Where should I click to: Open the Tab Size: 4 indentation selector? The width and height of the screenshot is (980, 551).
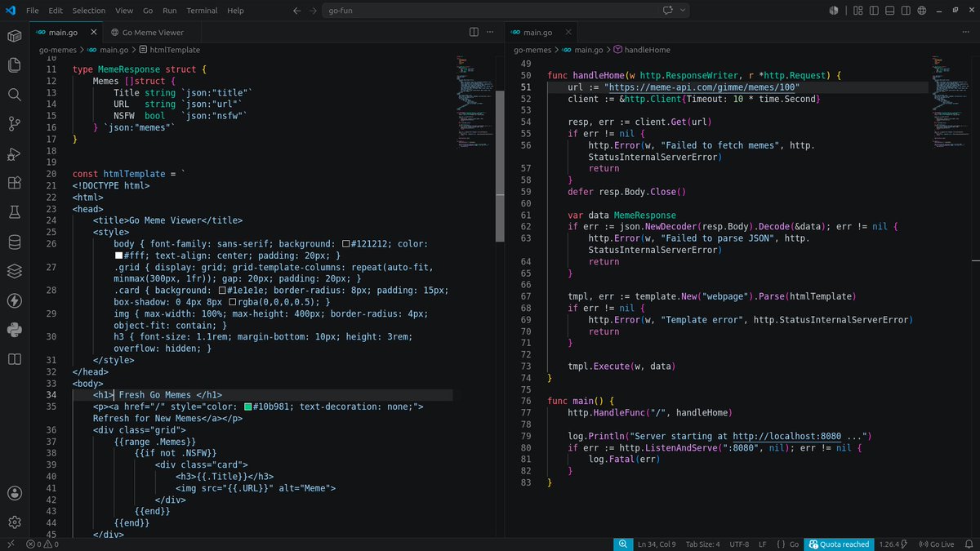702,544
